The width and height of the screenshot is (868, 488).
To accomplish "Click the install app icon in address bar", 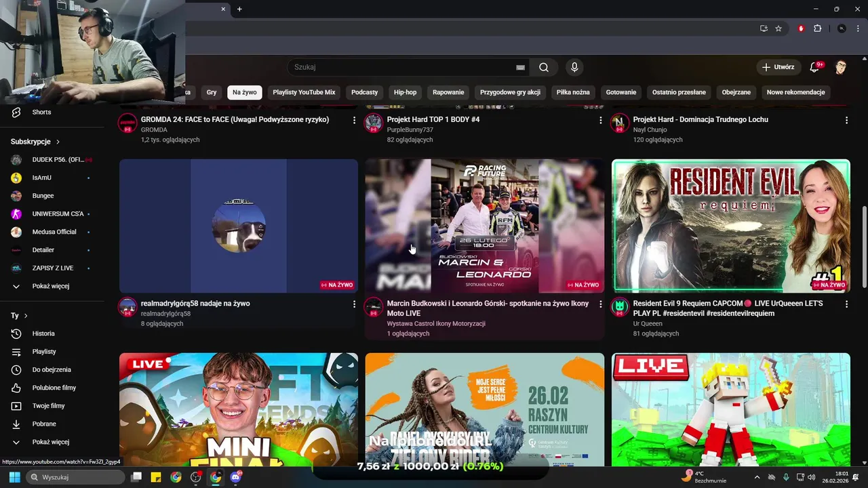I will click(x=764, y=28).
